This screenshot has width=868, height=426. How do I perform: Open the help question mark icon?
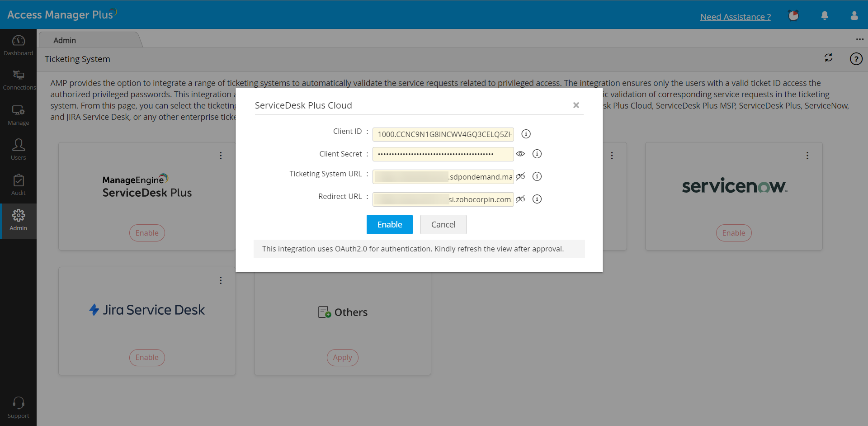click(x=856, y=59)
